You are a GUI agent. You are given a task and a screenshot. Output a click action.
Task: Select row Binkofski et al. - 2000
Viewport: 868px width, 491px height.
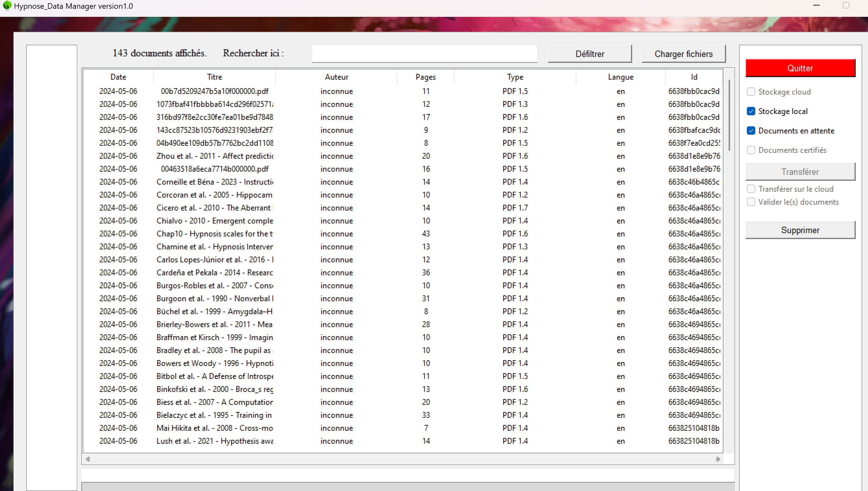pyautogui.click(x=403, y=389)
